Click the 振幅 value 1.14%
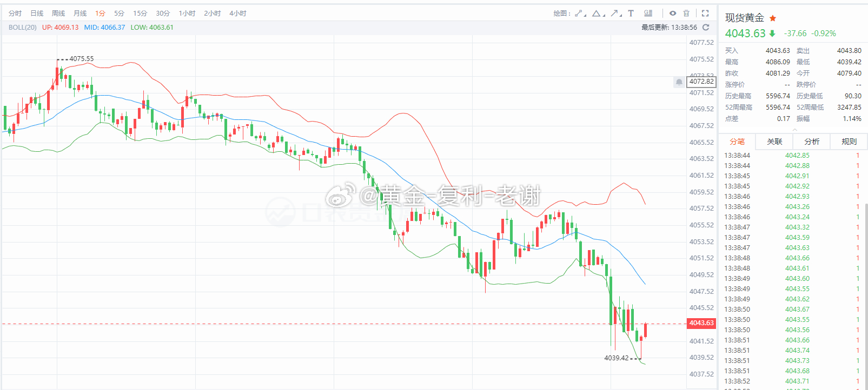 point(852,119)
